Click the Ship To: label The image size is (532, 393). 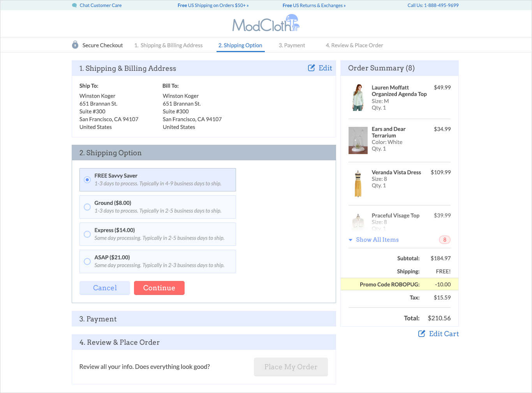89,86
